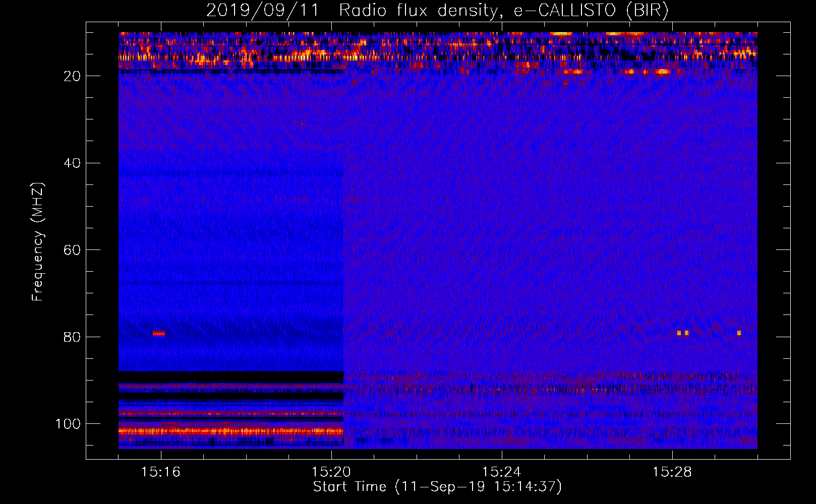The height and width of the screenshot is (504, 816).
Task: Click the x-axis time label '15:24'
Action: point(502,472)
